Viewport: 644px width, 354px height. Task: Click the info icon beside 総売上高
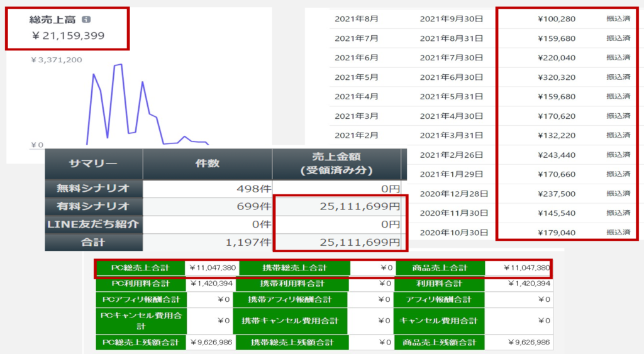pos(86,20)
